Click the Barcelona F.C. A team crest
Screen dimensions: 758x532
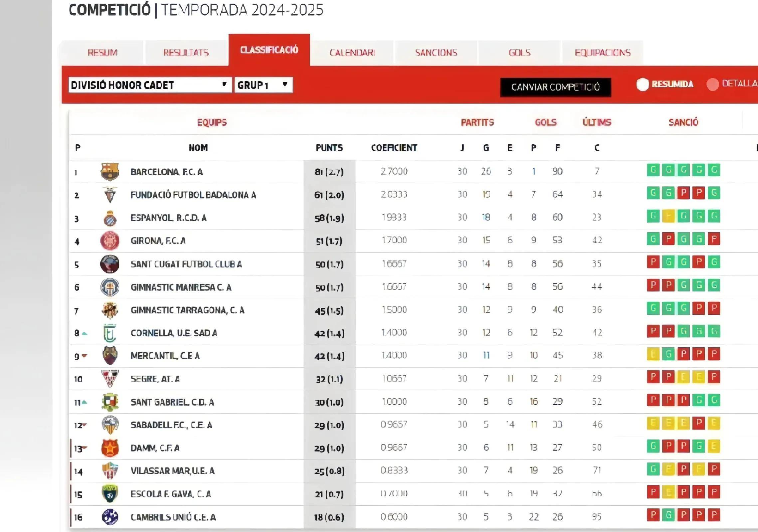110,172
